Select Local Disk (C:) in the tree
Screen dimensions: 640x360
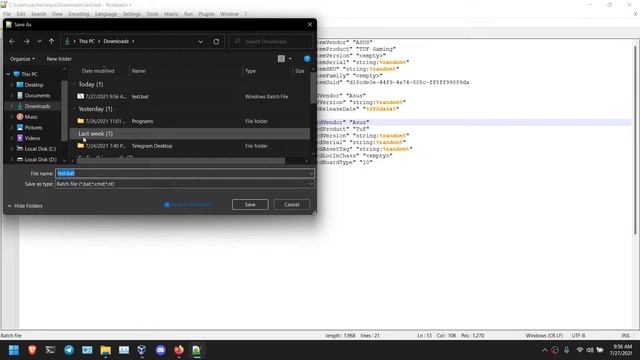pyautogui.click(x=40, y=149)
